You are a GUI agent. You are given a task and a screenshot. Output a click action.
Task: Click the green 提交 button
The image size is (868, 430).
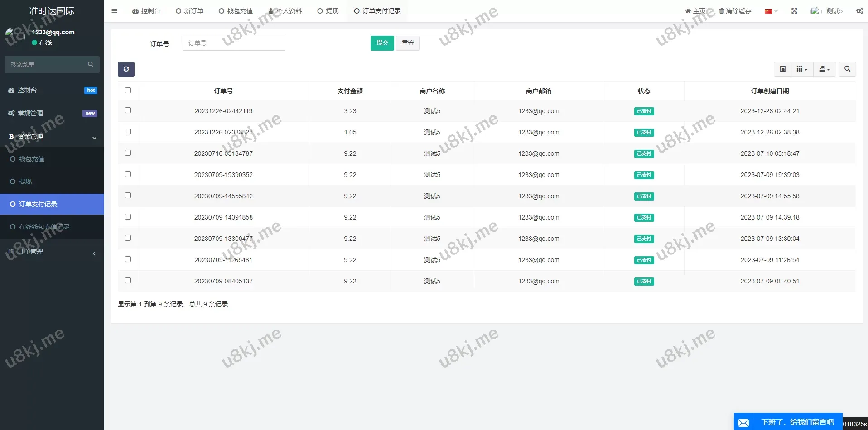click(x=382, y=43)
